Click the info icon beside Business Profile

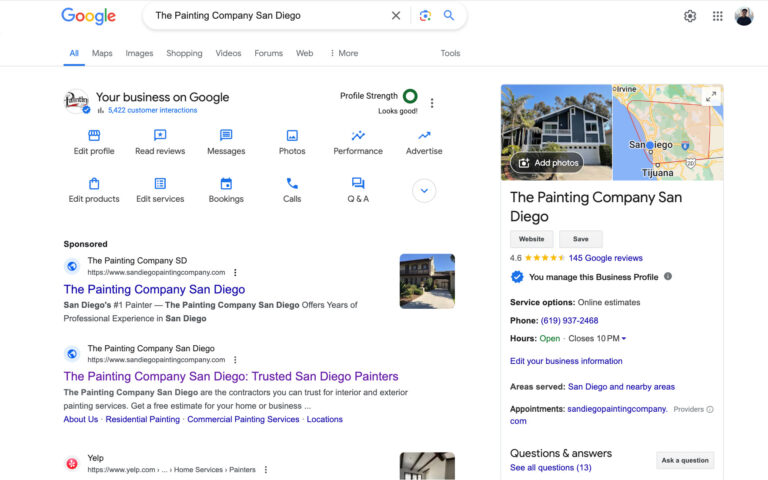[x=668, y=277]
